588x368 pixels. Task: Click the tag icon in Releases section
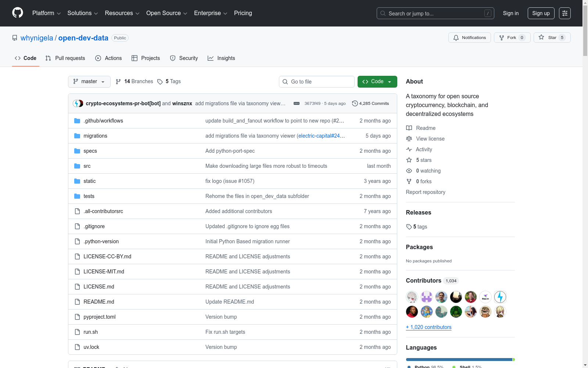(409, 227)
